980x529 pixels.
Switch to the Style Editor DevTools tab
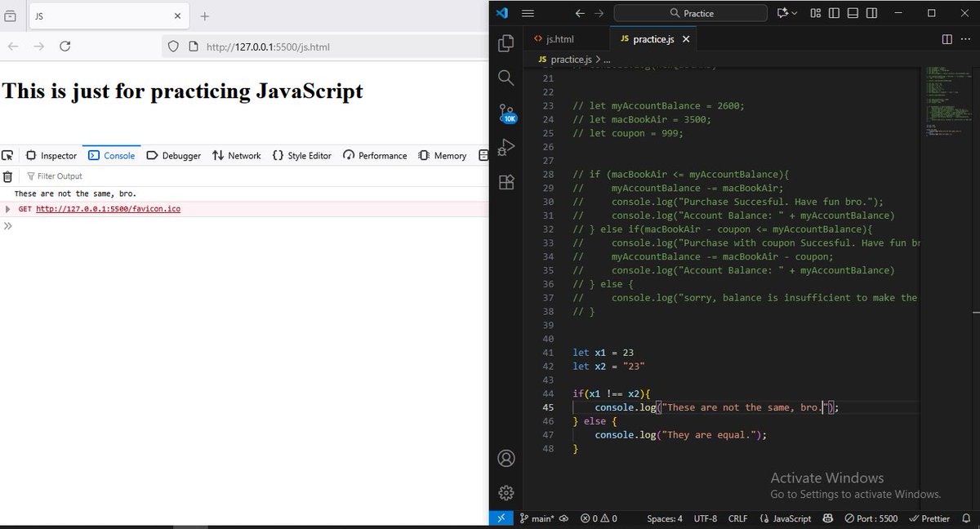(302, 155)
